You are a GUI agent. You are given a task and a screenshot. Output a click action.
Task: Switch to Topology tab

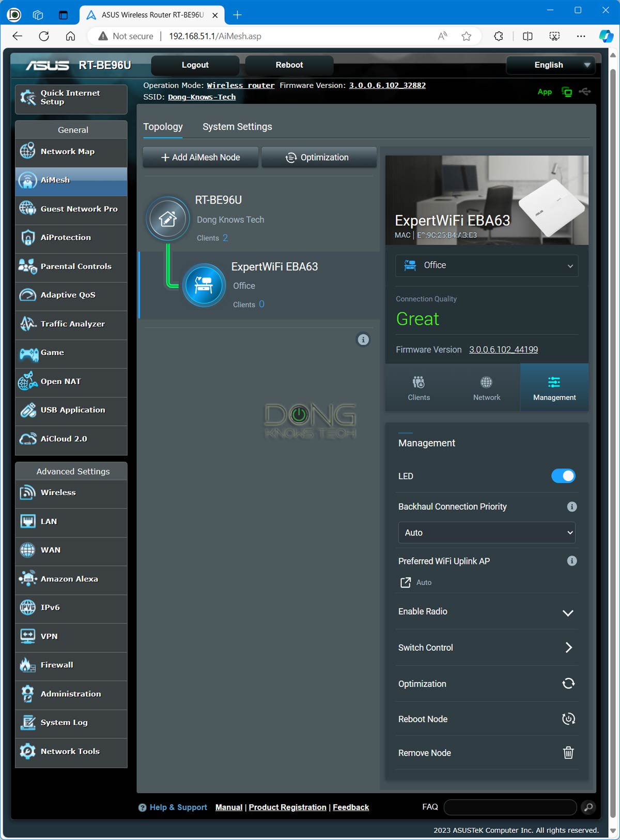[163, 127]
